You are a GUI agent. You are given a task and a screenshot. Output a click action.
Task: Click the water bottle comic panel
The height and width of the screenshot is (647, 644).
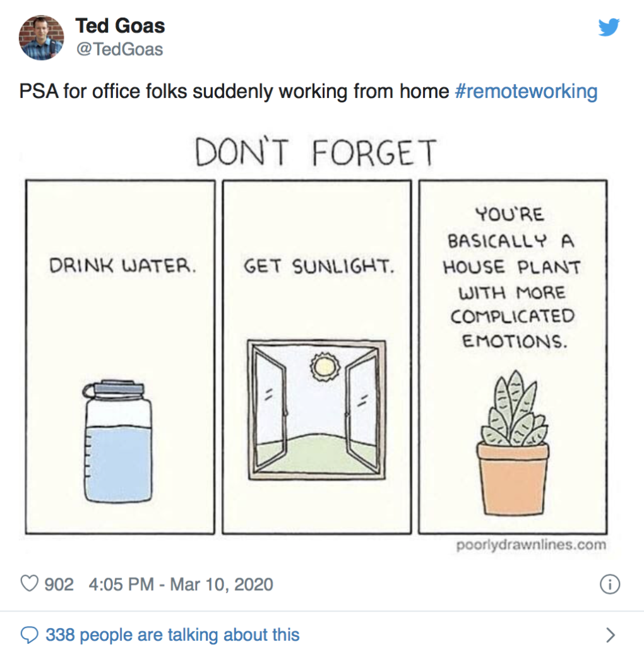point(120,357)
